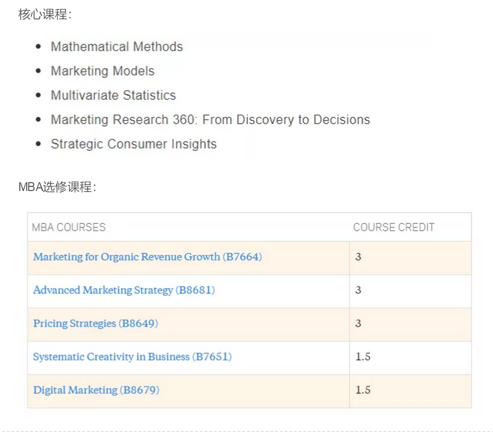Open the Marketing for Organic Revenue Growth link

pyautogui.click(x=147, y=257)
